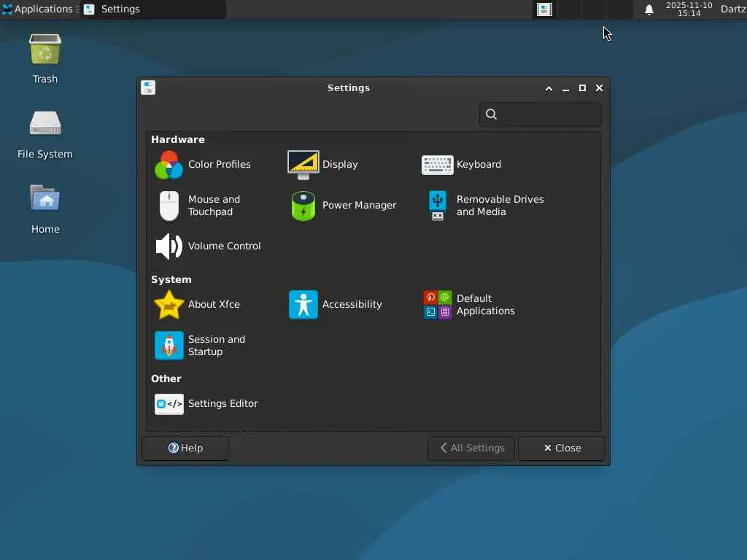Open Removable Drives and Media icon
Screen dimensions: 747x560
tap(438, 206)
